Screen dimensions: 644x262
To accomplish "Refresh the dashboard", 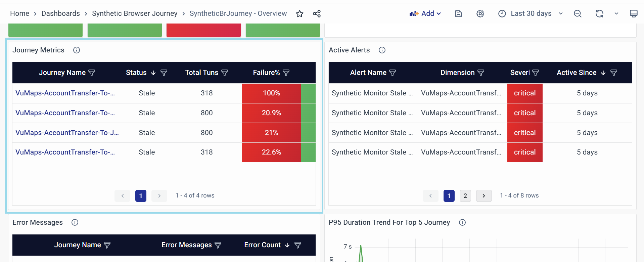I will (599, 14).
